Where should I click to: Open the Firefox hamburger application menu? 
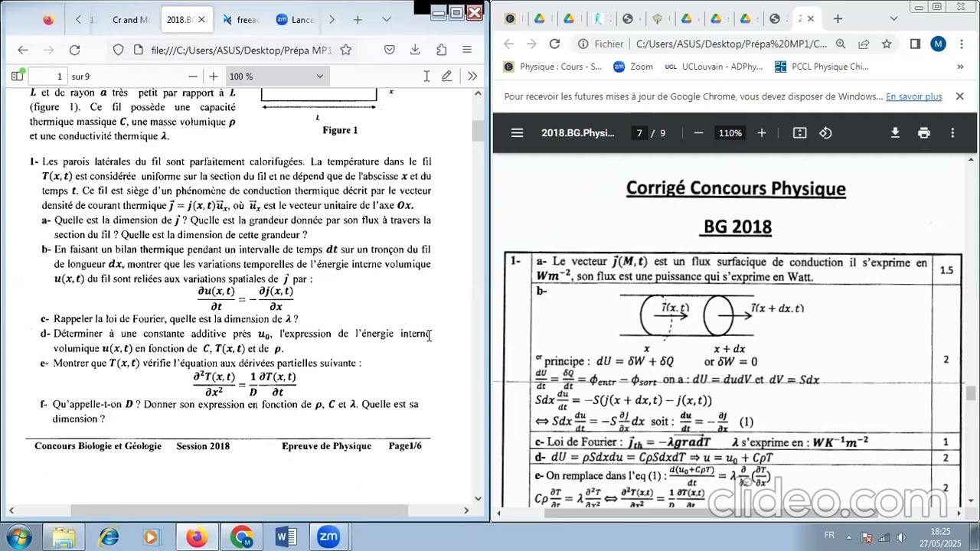[x=467, y=50]
